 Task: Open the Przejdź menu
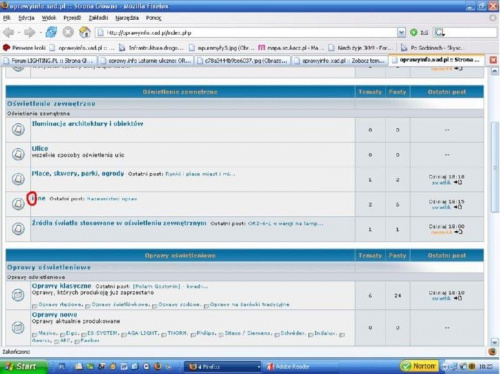(72, 18)
